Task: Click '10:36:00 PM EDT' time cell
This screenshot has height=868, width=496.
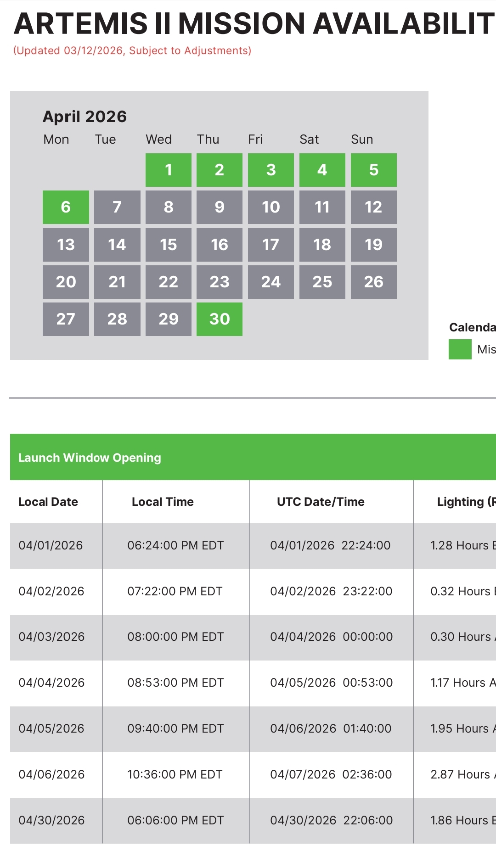Action: pyautogui.click(x=175, y=774)
